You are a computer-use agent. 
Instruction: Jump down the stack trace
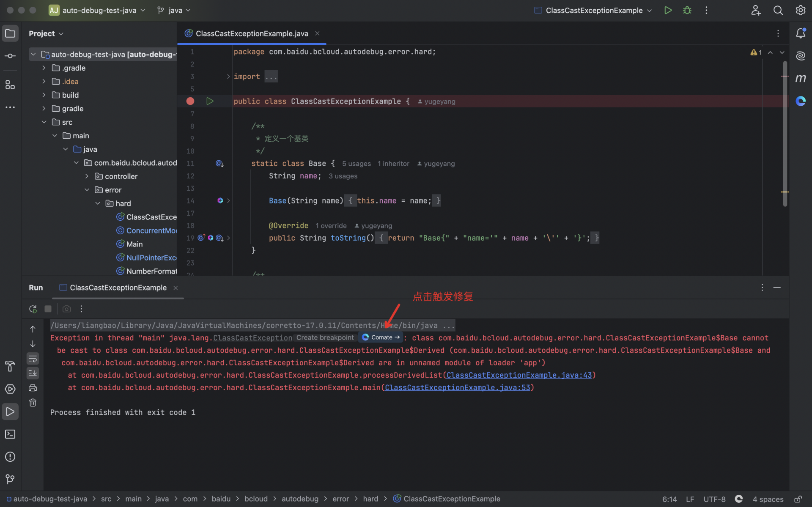[x=33, y=344]
